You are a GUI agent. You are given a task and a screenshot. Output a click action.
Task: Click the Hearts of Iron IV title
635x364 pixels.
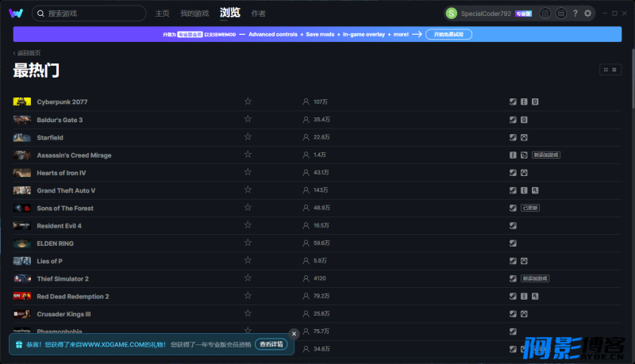61,173
